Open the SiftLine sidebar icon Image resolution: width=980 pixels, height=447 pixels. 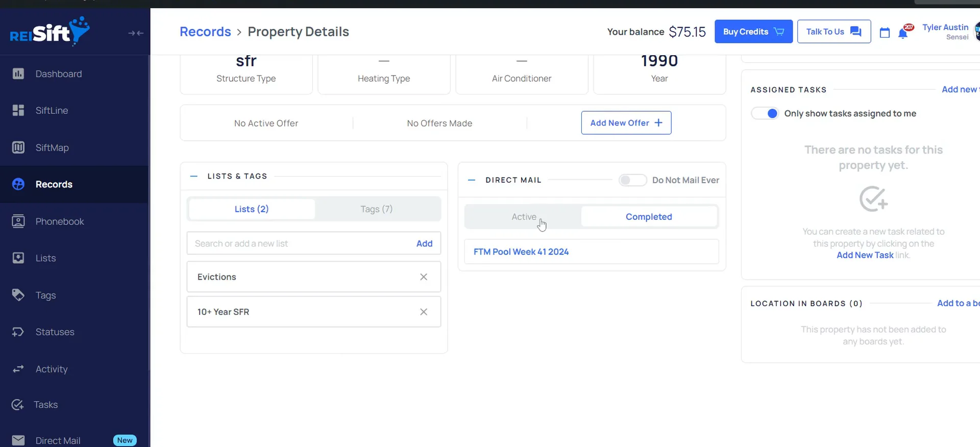click(x=18, y=110)
